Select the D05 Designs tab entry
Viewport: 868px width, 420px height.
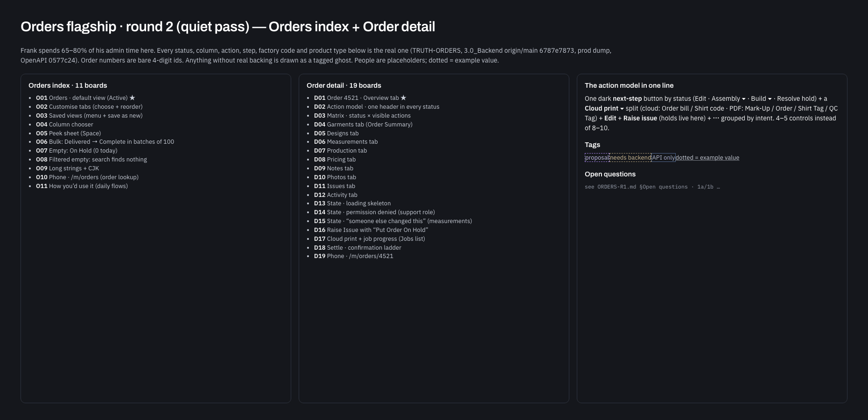[x=336, y=133]
